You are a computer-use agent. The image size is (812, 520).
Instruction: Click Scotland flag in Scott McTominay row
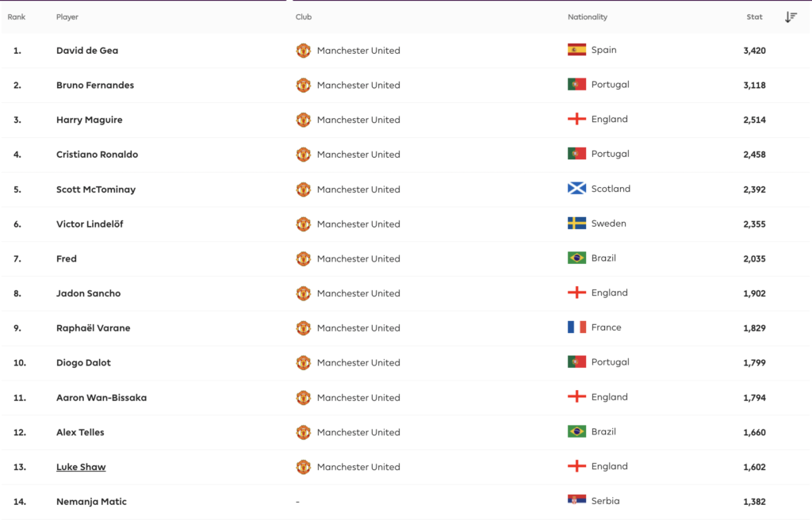click(x=576, y=189)
